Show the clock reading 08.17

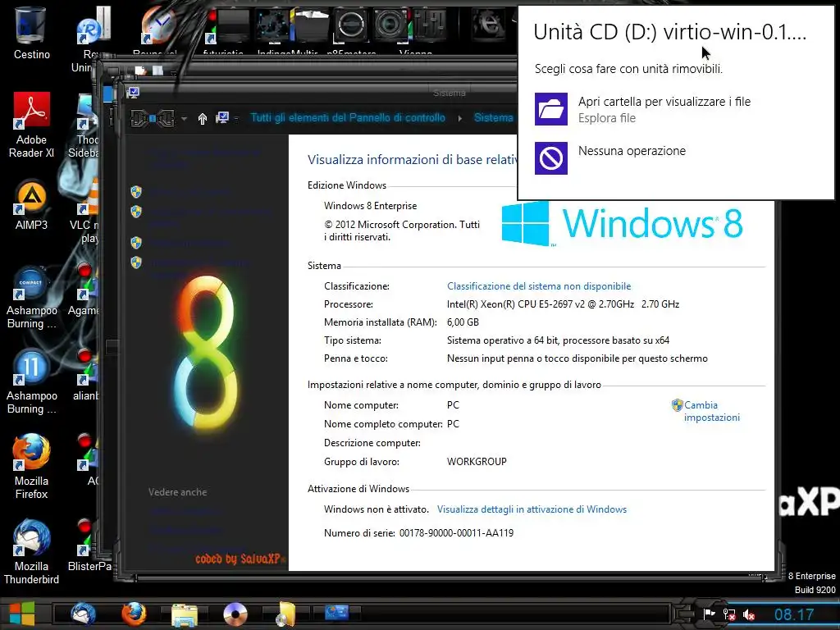(x=794, y=614)
